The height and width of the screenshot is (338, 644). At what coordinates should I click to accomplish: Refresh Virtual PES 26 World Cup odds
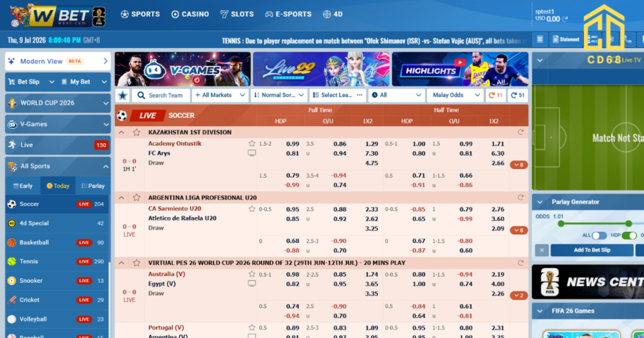click(x=520, y=263)
